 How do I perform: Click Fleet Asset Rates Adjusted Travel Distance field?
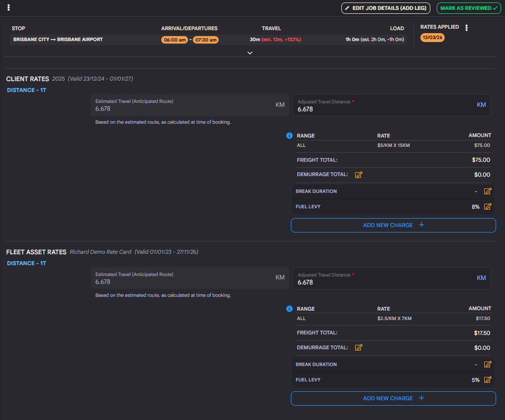pos(391,279)
